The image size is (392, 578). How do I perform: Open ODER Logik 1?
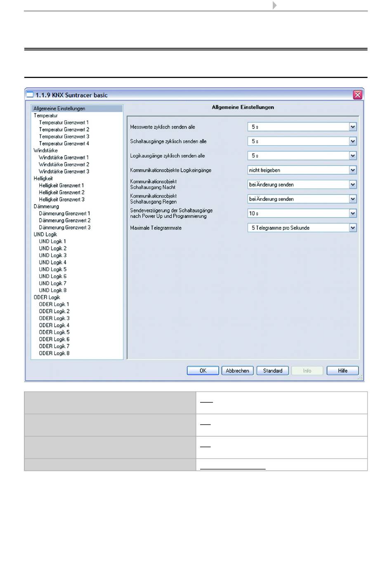coord(54,304)
